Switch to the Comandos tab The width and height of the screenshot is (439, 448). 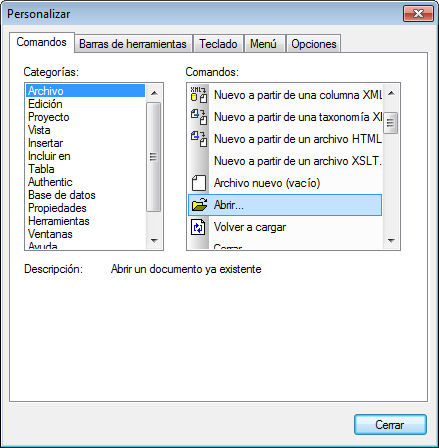tap(42, 42)
